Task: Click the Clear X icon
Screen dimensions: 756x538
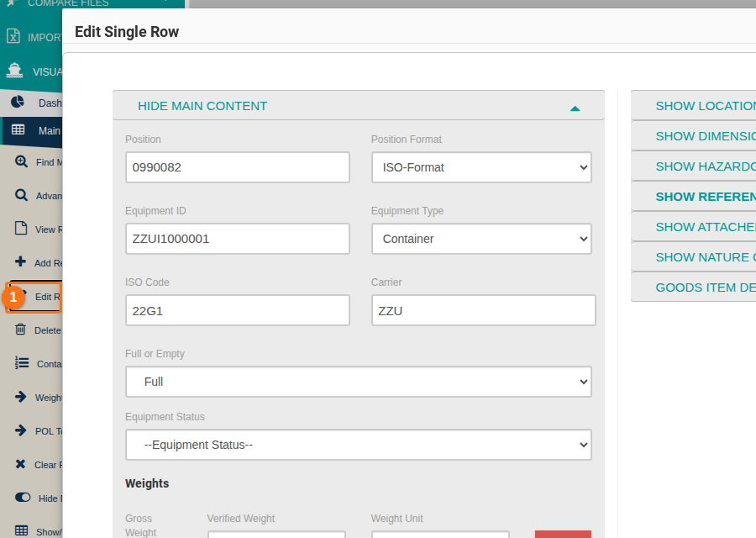Action: coord(20,464)
